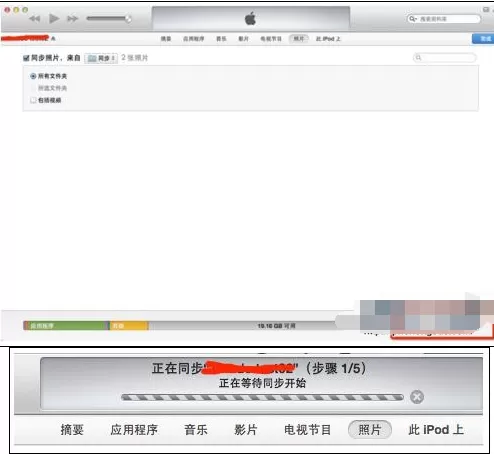Screen dimensions: 494x454
Task: Click the '2 张照片' count text
Action: (135, 58)
